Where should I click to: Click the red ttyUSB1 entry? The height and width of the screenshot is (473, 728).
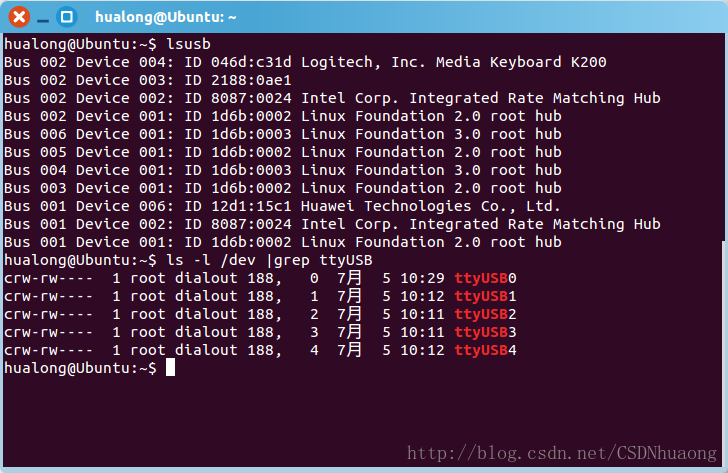tap(486, 296)
